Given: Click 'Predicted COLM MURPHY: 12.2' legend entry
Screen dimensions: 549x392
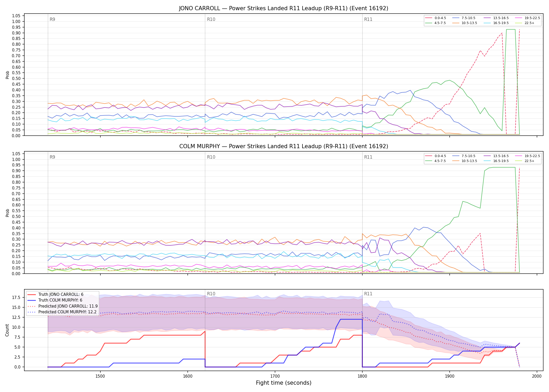Looking at the screenshot, I should [62, 312].
